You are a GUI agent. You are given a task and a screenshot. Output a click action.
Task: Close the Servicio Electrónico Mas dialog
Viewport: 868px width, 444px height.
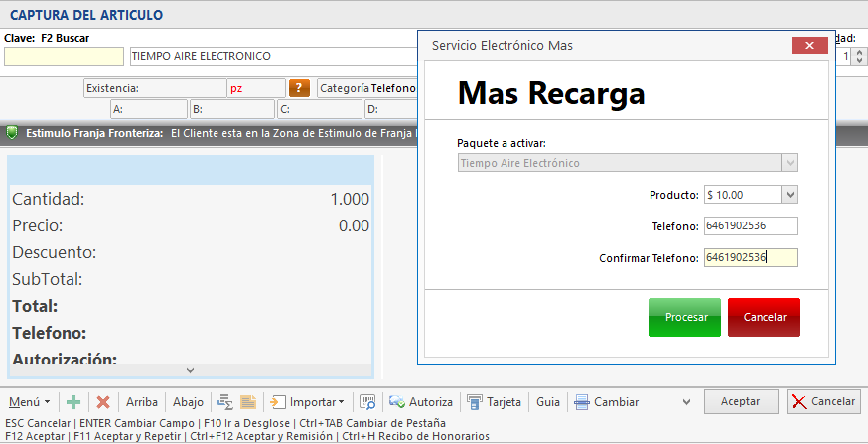pyautogui.click(x=809, y=46)
